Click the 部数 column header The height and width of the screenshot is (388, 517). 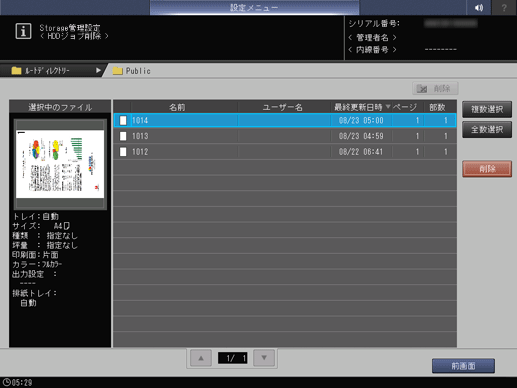(x=437, y=107)
